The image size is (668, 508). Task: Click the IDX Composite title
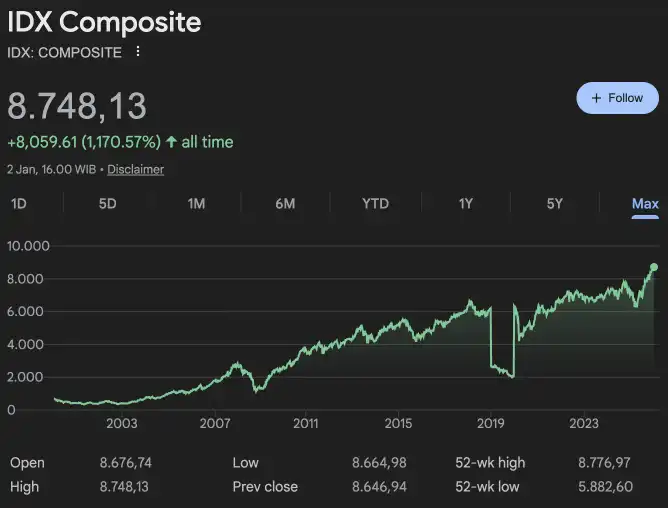point(104,22)
